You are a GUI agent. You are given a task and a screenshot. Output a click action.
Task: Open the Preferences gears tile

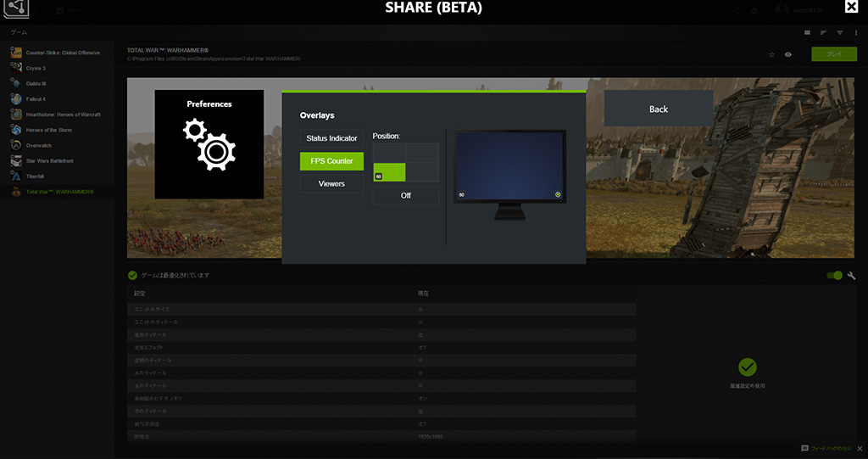coord(209,144)
